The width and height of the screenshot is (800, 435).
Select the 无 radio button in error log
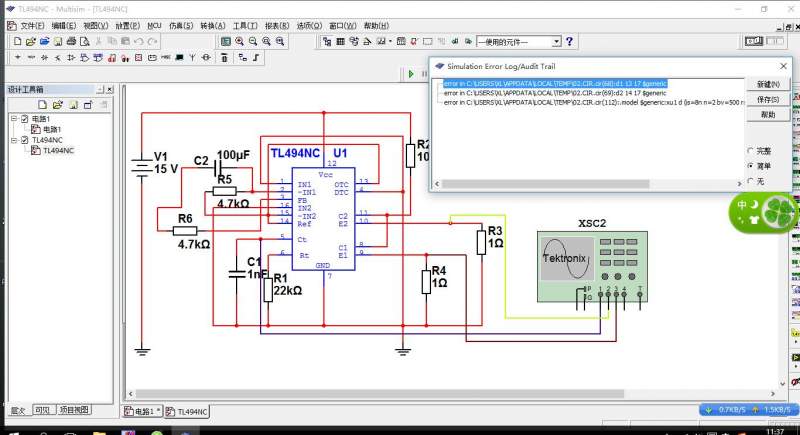click(x=750, y=181)
